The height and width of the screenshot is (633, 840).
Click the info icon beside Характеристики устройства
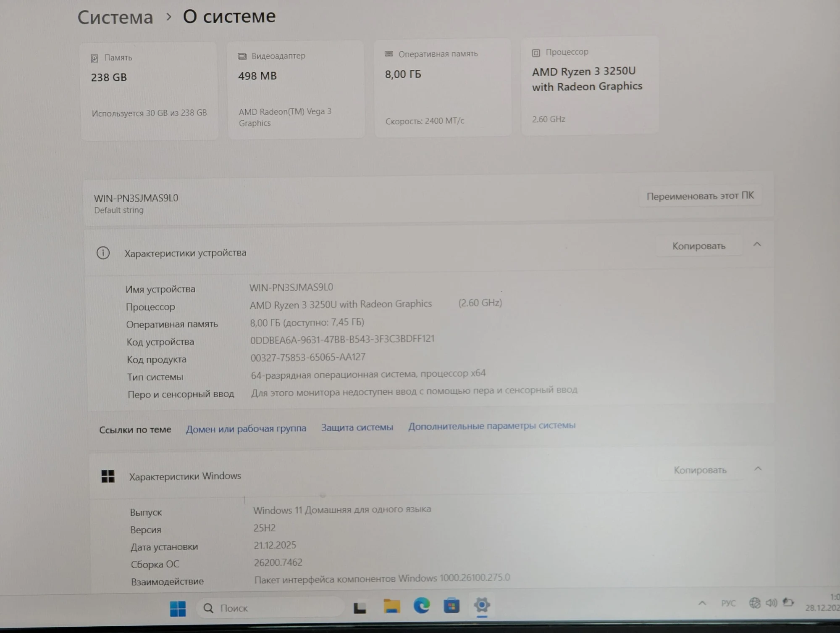(x=103, y=253)
